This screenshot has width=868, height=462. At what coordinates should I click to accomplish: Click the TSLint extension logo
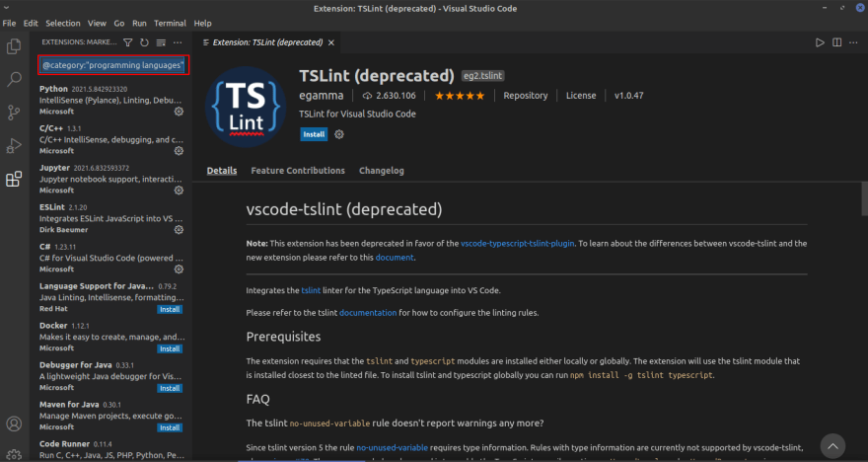tap(246, 107)
